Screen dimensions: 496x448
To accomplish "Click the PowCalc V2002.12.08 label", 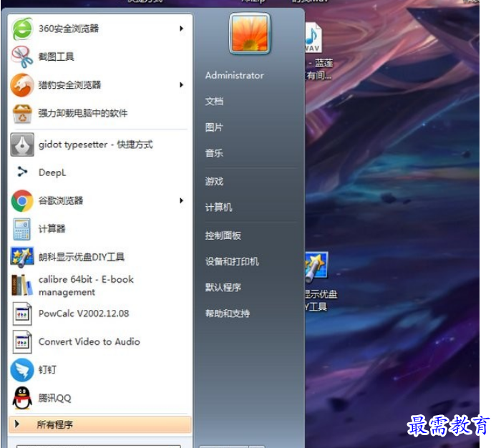I will point(84,313).
